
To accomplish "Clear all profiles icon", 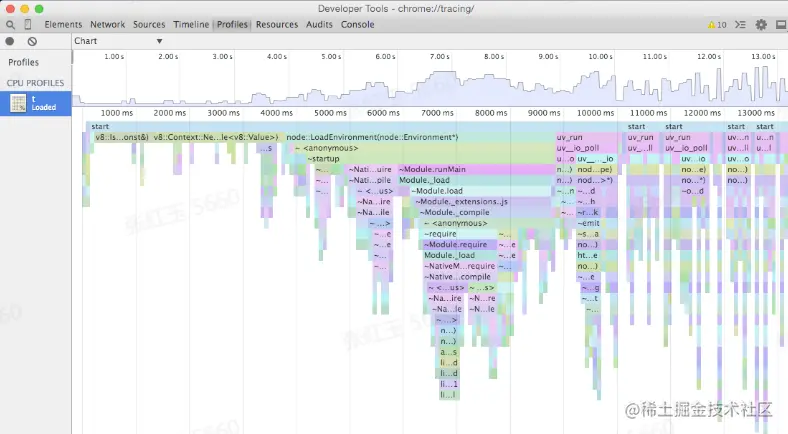I will (x=32, y=41).
